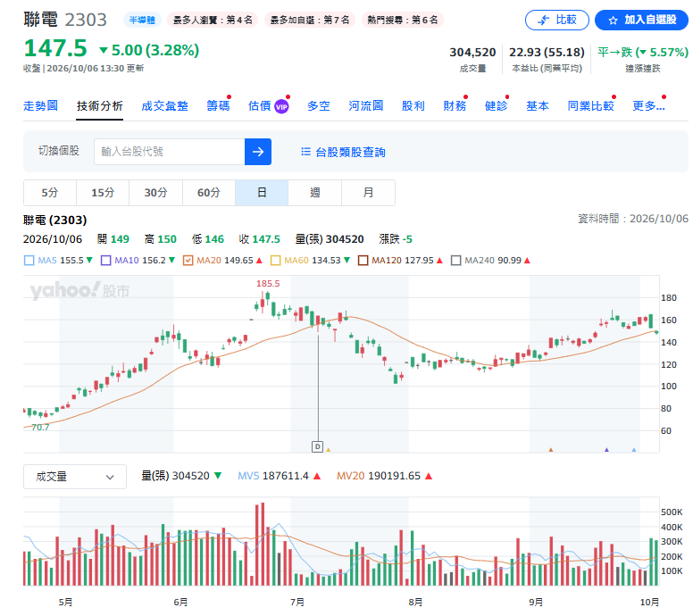
Task: Click the 熱門搜尋：第6名 badge
Action: coord(403,20)
